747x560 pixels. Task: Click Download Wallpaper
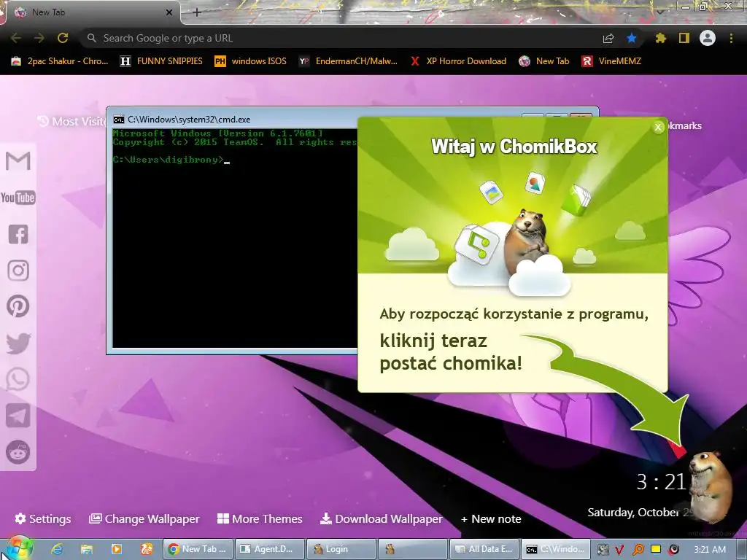pyautogui.click(x=381, y=518)
